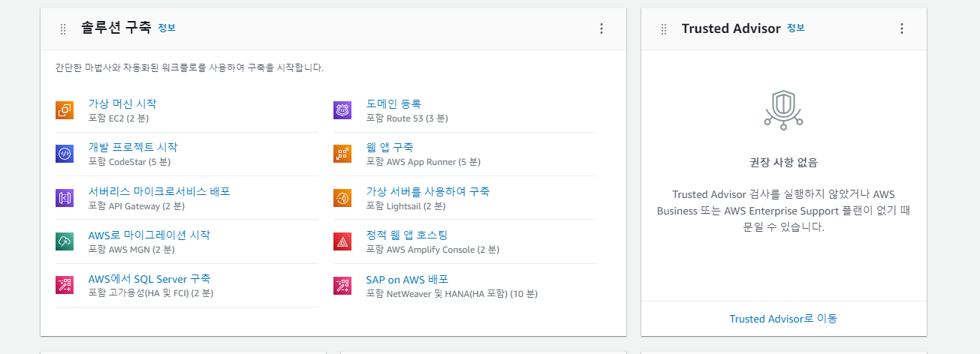Click the 포함 Lightsail (2 분) text
The image size is (980, 354).
[406, 206]
